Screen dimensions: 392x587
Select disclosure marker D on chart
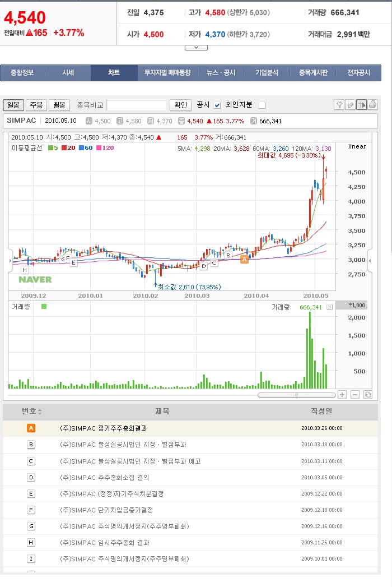(204, 266)
